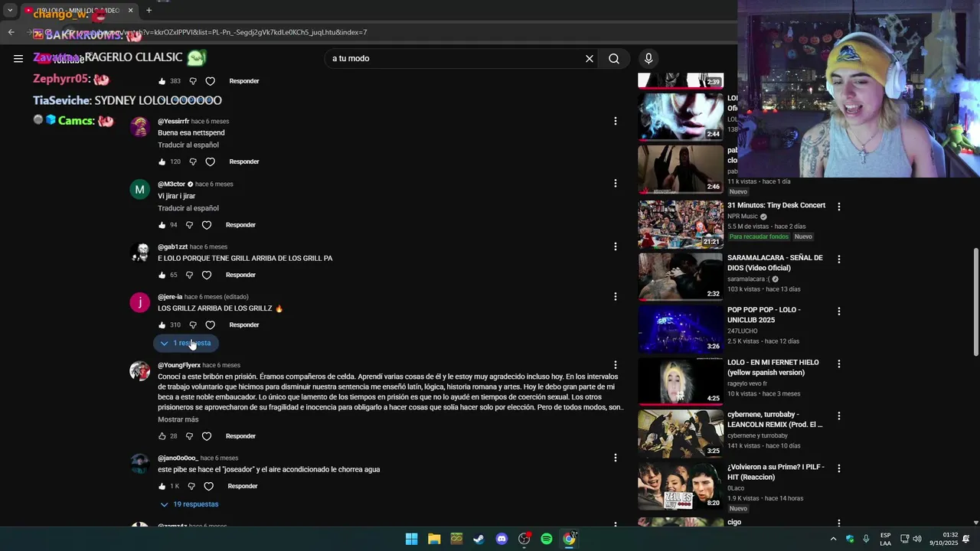Open options menu for @Yessirrfr comment
980x551 pixels.
coord(615,121)
